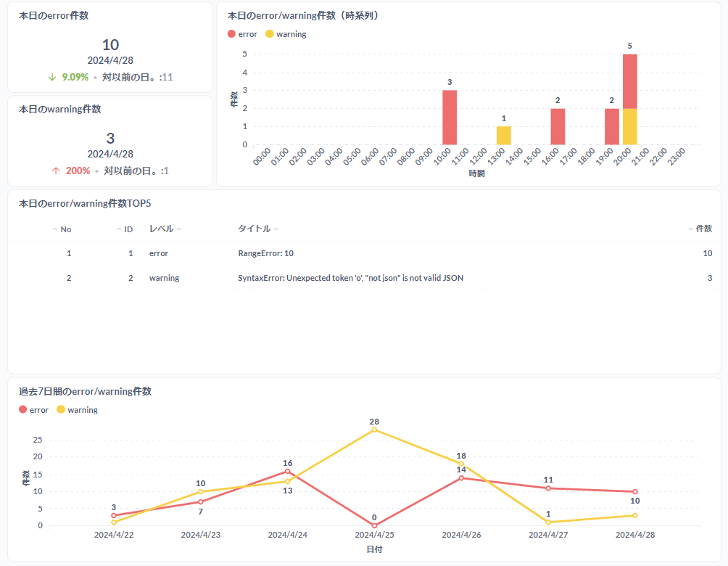Select the RangeError: 10 table row
728x566 pixels.
click(x=265, y=254)
